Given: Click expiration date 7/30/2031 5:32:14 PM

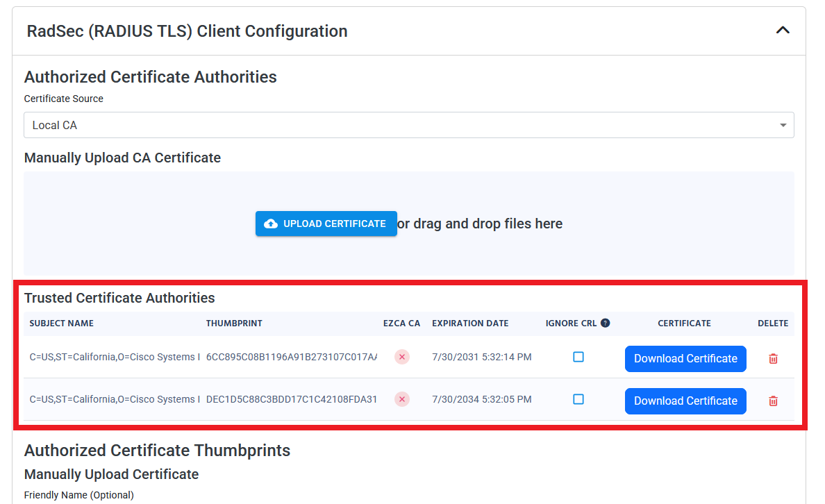Looking at the screenshot, I should (x=482, y=358).
